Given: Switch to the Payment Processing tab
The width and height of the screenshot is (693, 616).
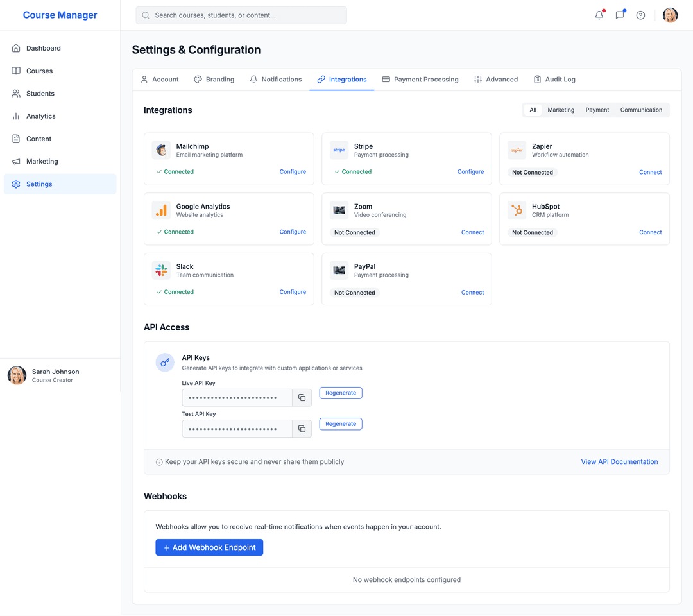Looking at the screenshot, I should click(x=420, y=80).
